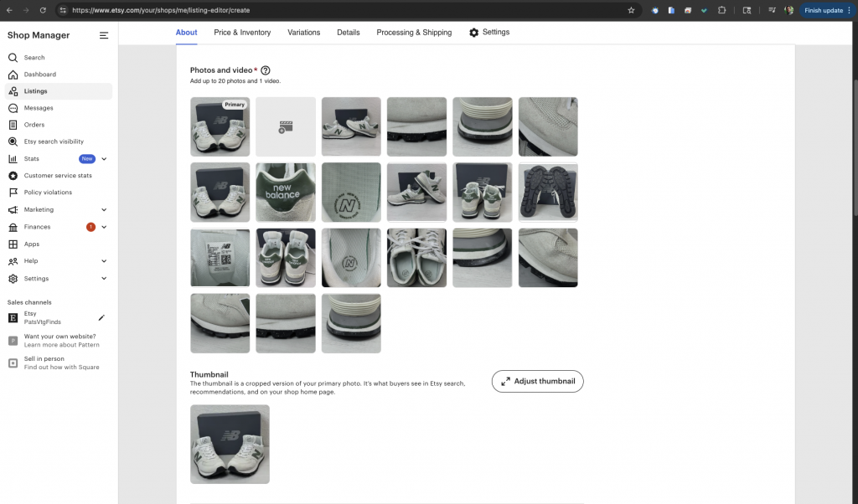Open the Dashboard home icon
The width and height of the screenshot is (858, 504).
[13, 75]
